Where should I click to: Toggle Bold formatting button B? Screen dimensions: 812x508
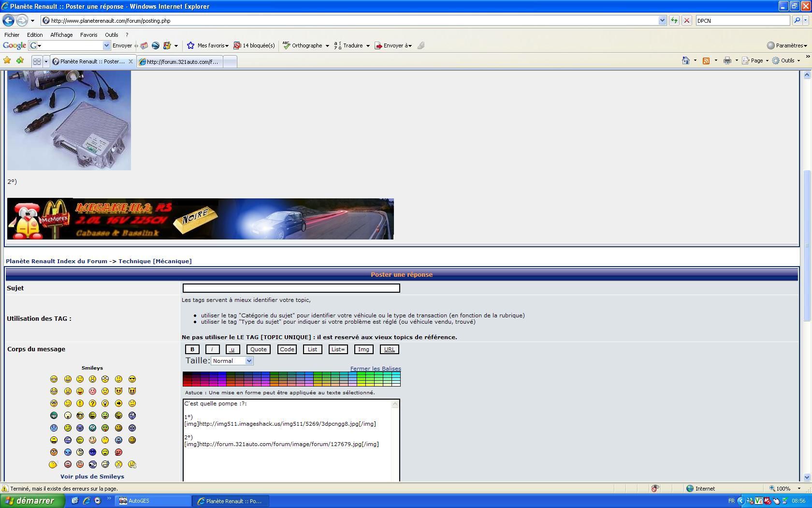pyautogui.click(x=192, y=349)
